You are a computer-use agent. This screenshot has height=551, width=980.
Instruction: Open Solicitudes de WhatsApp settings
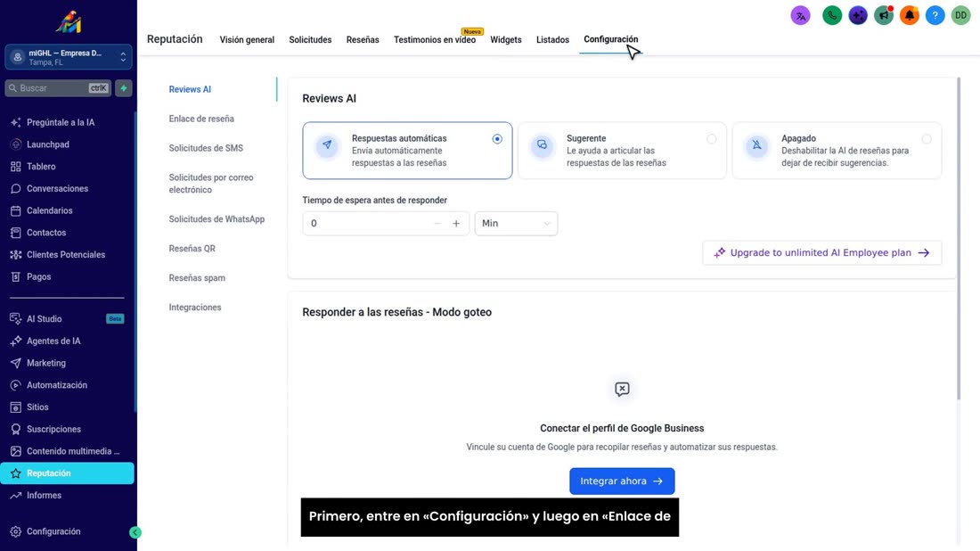point(216,219)
